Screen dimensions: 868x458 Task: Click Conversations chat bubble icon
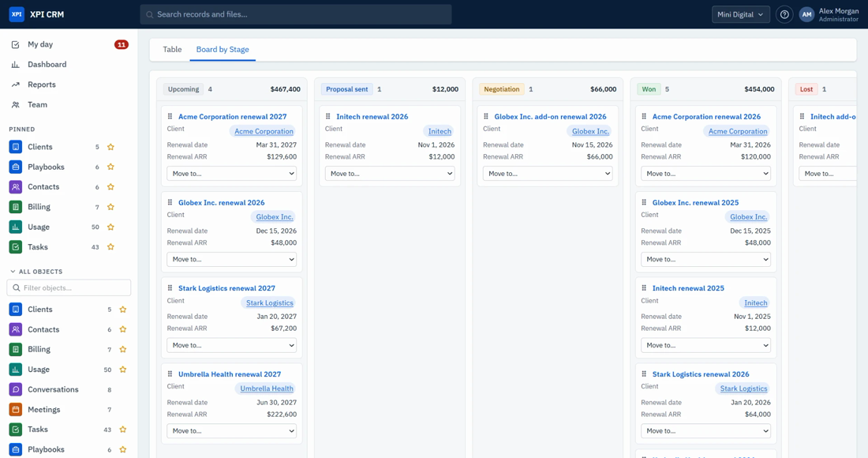coord(16,389)
